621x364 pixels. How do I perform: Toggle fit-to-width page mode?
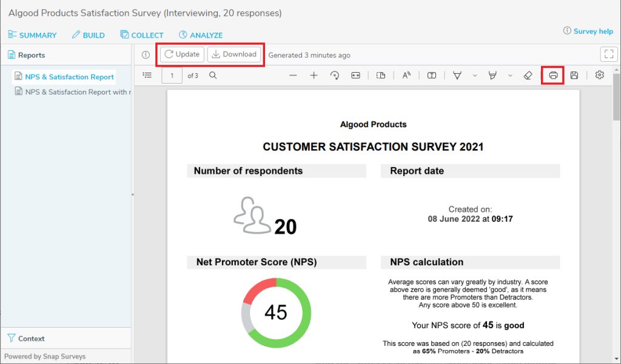point(355,76)
